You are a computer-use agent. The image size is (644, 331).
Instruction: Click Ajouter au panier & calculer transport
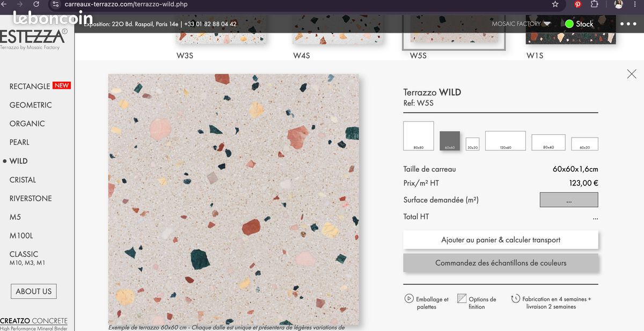click(501, 240)
